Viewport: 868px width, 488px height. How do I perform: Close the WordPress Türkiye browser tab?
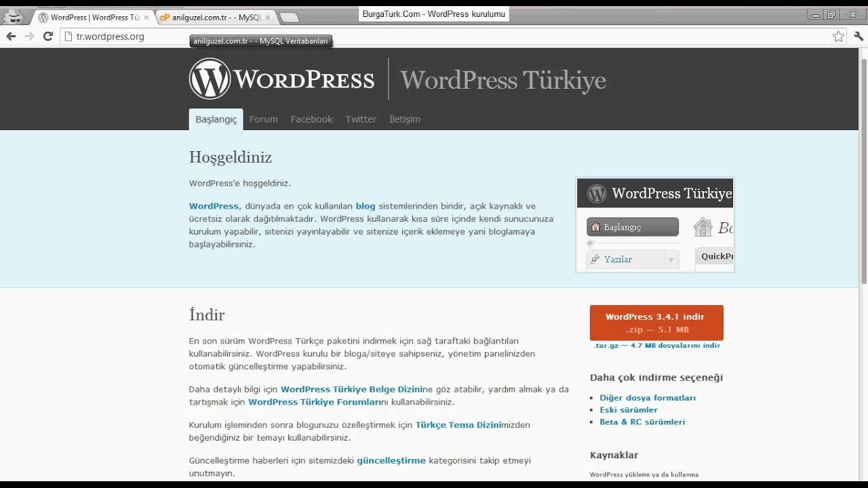[146, 18]
